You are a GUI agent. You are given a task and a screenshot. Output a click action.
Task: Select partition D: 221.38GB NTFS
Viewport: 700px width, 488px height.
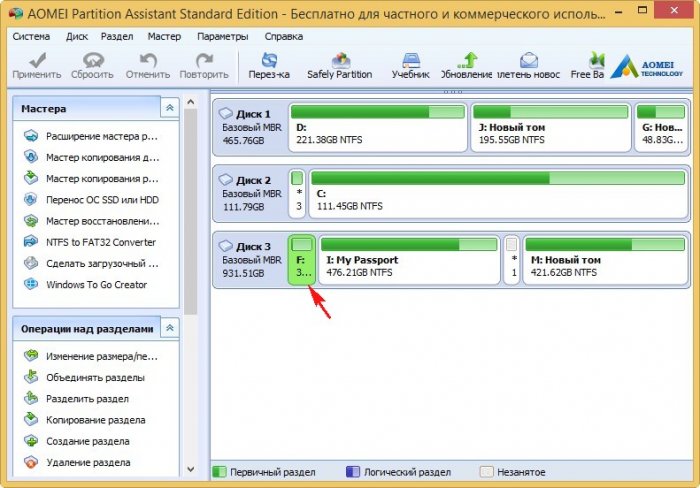378,127
